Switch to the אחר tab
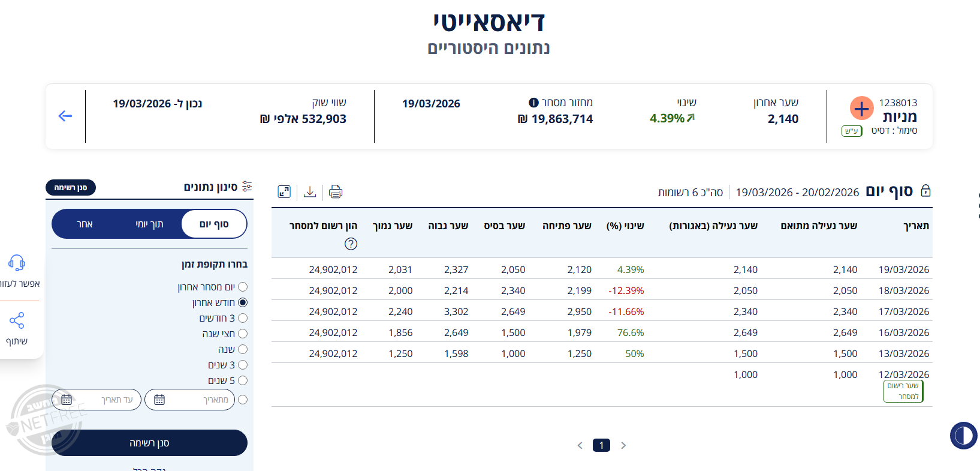980x471 pixels. click(x=85, y=224)
